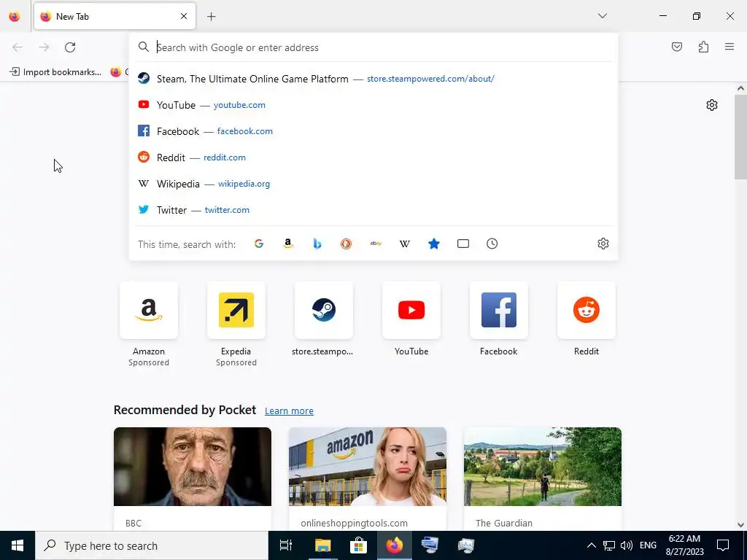Open the volume speaker tray icon
Viewport: 747px width, 560px height.
pos(627,545)
